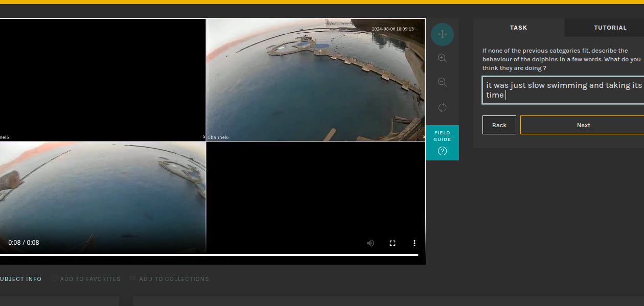Click inside the dolphin behaviour text box
644x306 pixels.
(562, 90)
